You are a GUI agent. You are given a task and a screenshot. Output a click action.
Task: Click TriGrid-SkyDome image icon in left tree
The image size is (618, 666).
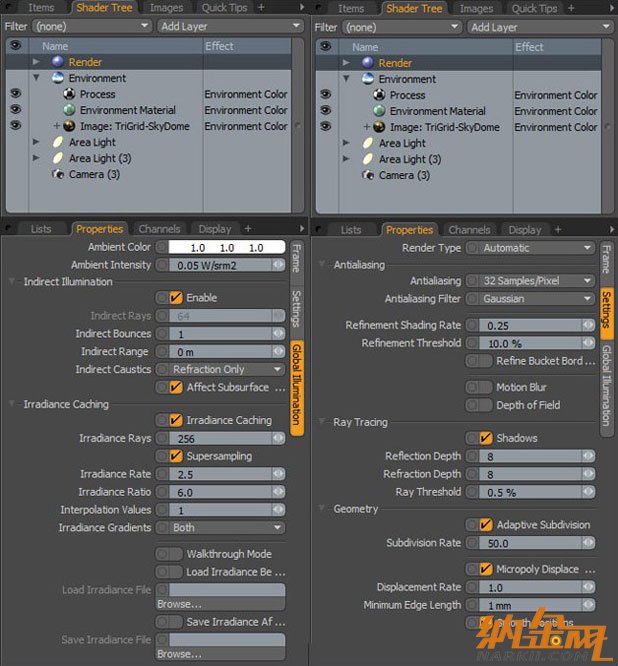click(x=69, y=126)
